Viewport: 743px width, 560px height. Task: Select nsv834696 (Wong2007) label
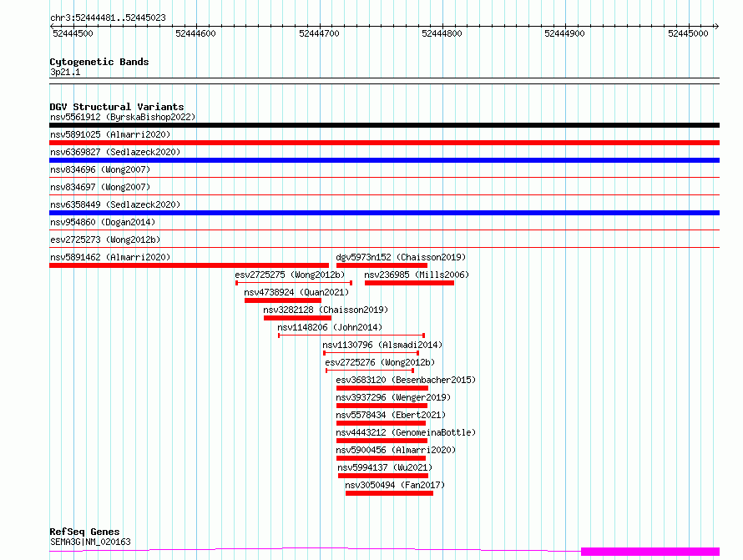pyautogui.click(x=100, y=169)
